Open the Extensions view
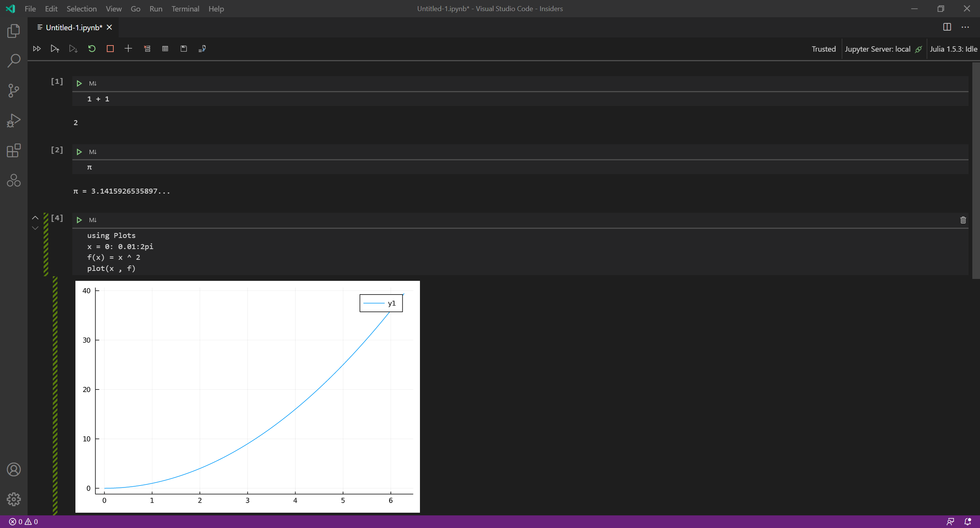The height and width of the screenshot is (528, 980). [14, 151]
